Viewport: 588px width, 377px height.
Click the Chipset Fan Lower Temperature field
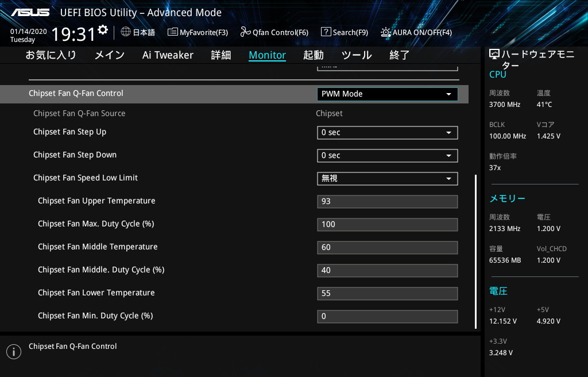click(x=388, y=293)
